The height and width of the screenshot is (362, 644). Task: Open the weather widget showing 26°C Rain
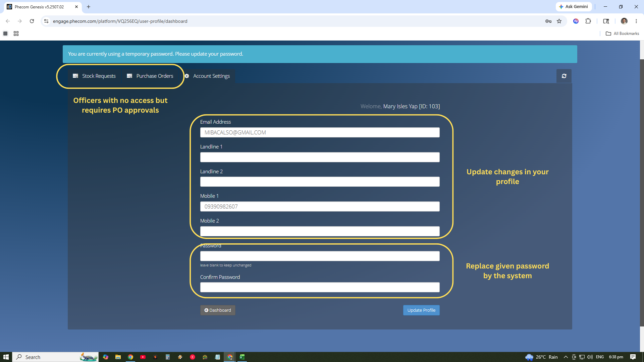pyautogui.click(x=542, y=357)
